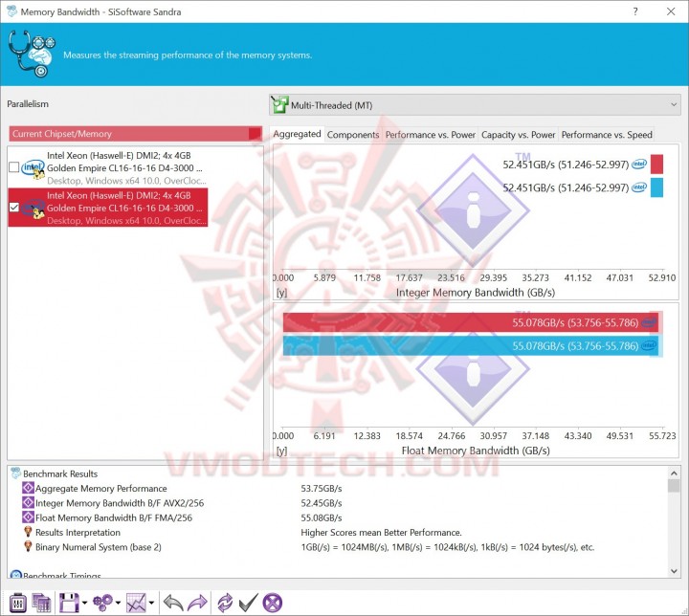Open the Multi-Threaded (MT) parallelism dropdown
The image size is (689, 616).
point(475,105)
